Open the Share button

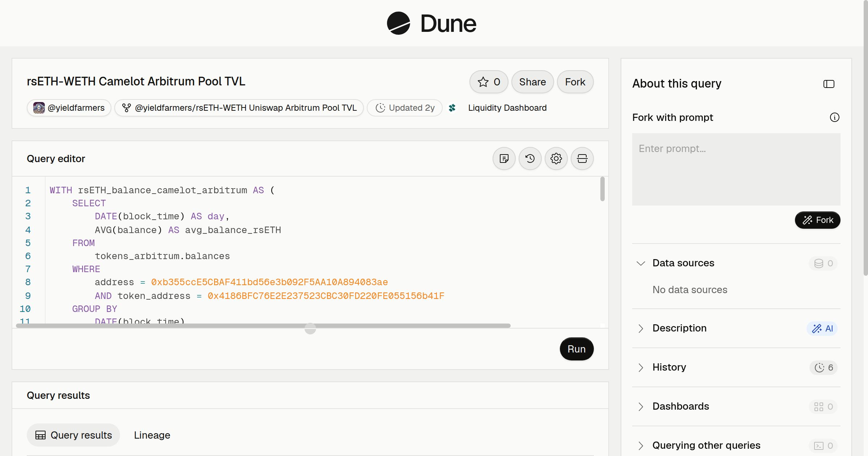(x=532, y=82)
